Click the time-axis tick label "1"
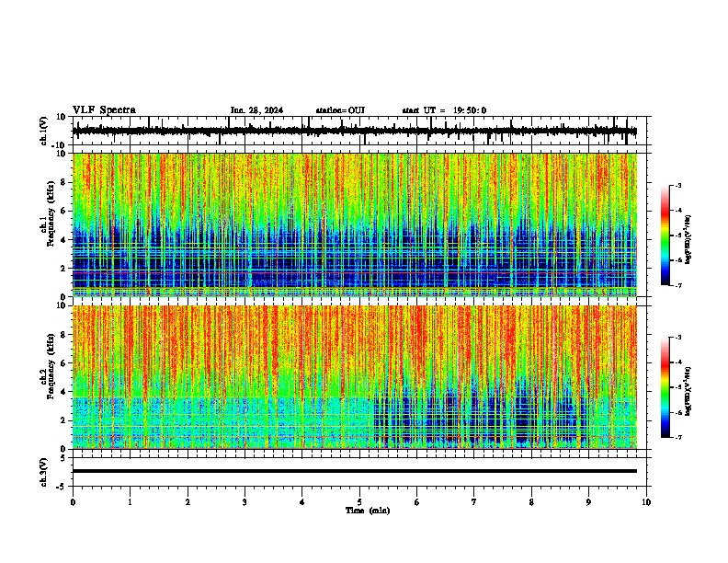728x563 pixels. click(131, 502)
